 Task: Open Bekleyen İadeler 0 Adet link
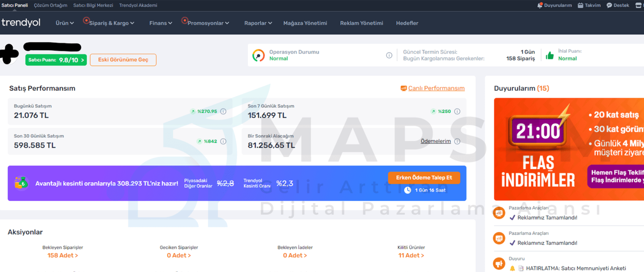click(295, 255)
